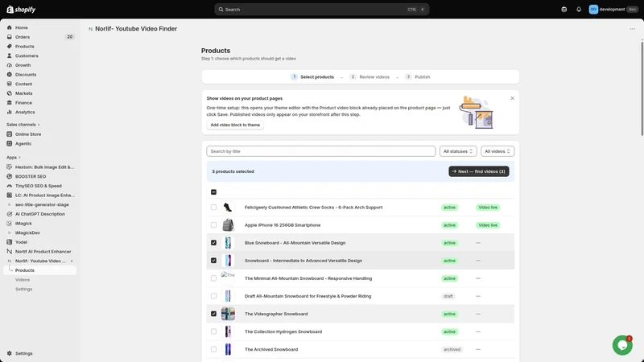Click the Settings gear icon at bottom
The width and height of the screenshot is (644, 362).
pyautogui.click(x=10, y=353)
